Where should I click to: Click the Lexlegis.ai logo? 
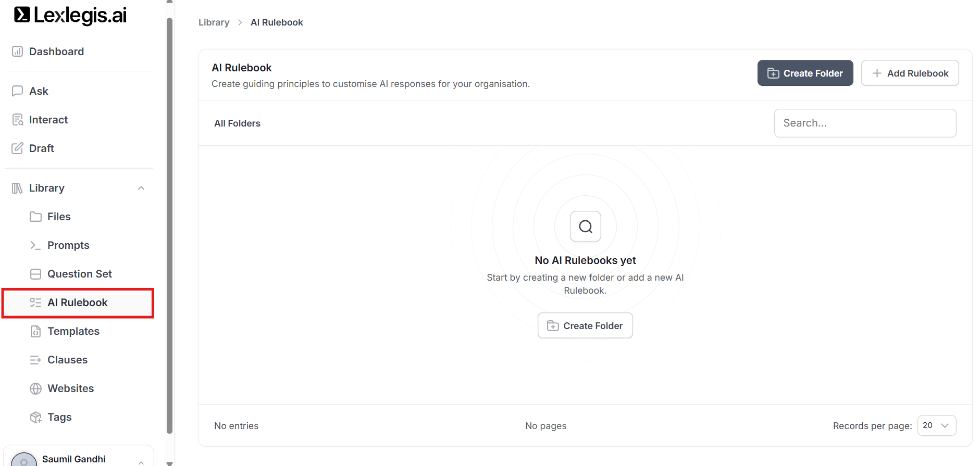click(70, 16)
